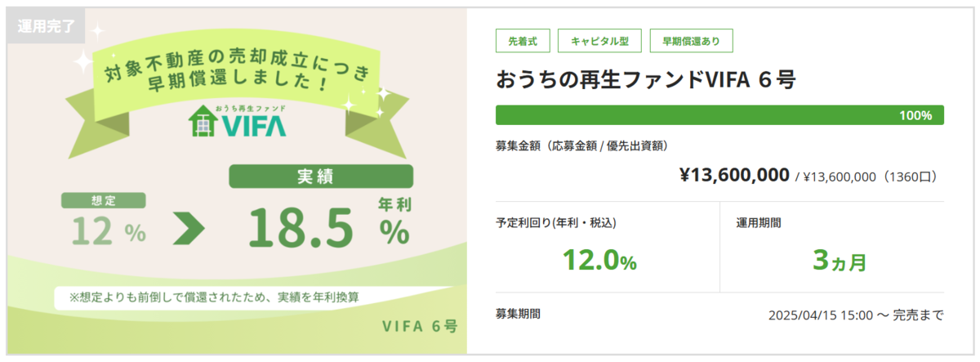Select the 先着式 tag
The height and width of the screenshot is (362, 980).
coord(523,41)
